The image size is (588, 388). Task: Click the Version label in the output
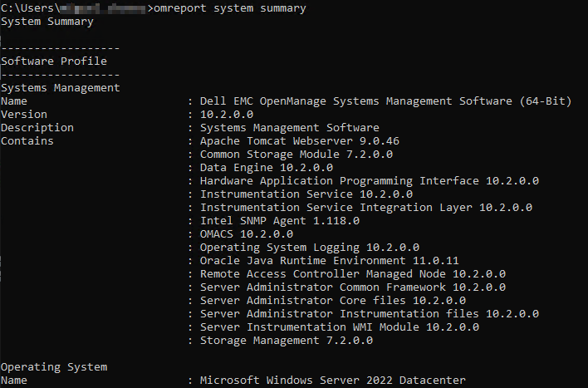tap(24, 114)
